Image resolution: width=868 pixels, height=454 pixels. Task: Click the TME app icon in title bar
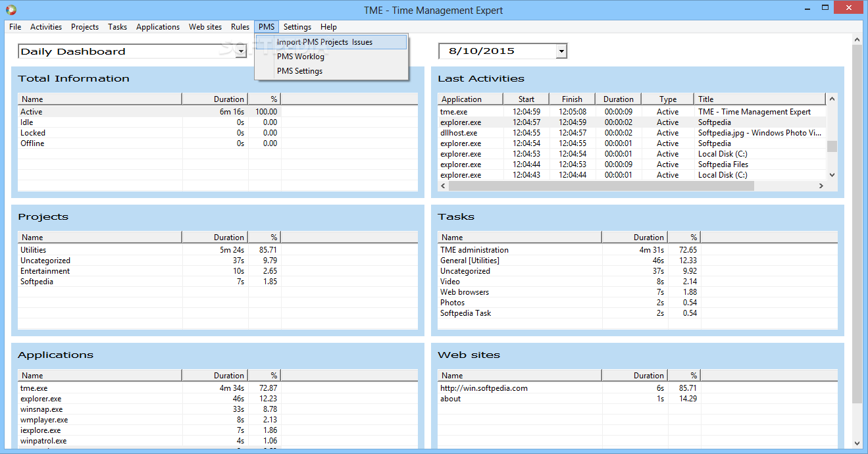click(11, 10)
